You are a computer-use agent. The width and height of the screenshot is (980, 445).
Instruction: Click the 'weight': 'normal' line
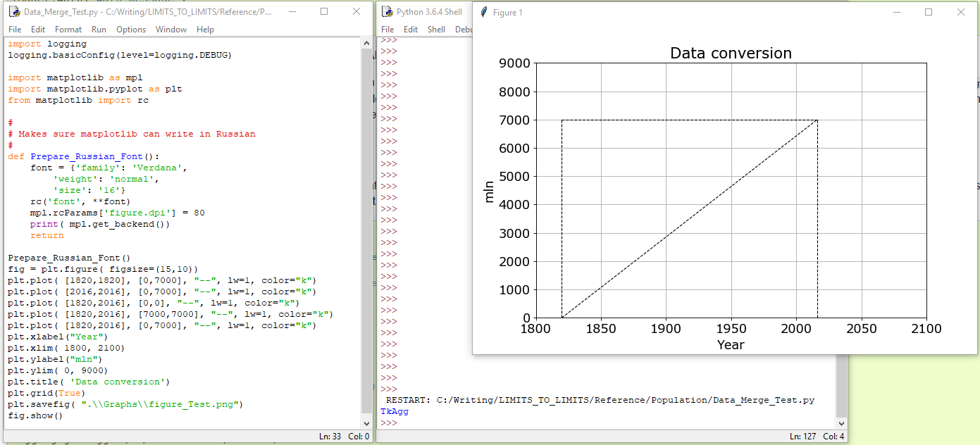point(106,179)
